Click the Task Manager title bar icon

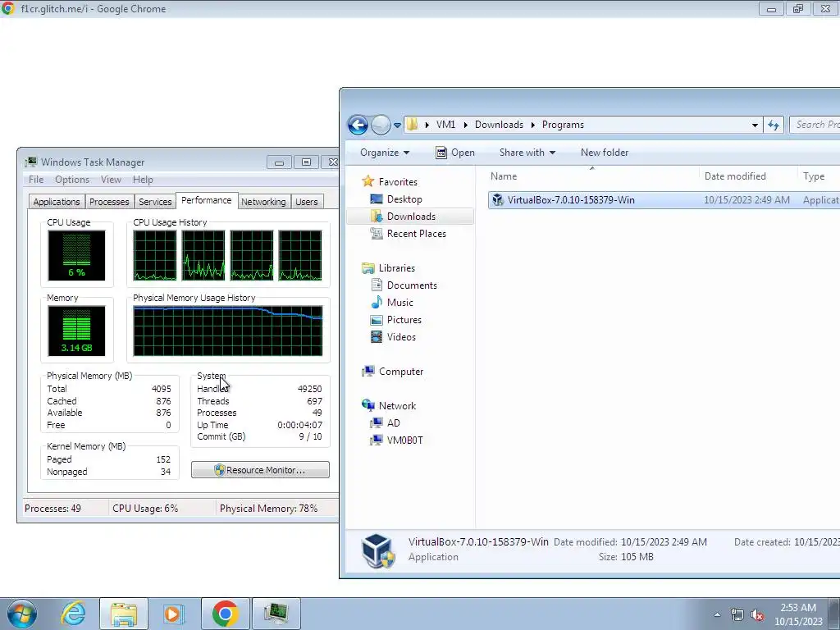click(x=31, y=162)
